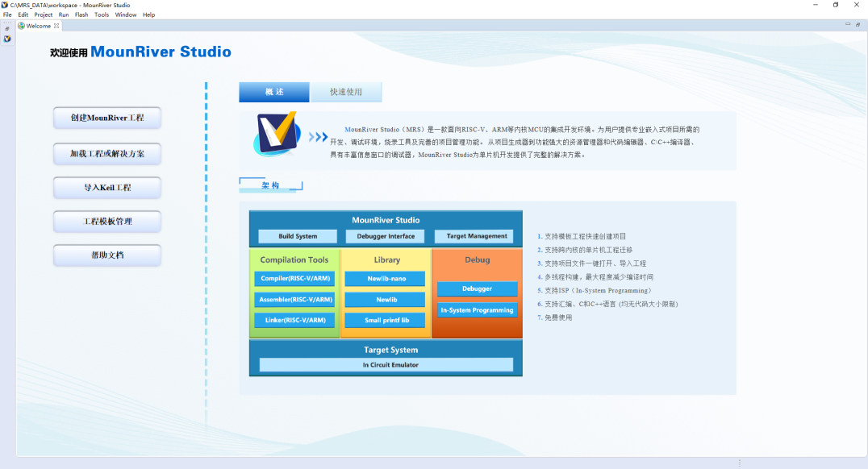868x469 pixels.
Task: Click feature line about ISP In-System Programming
Action: click(594, 290)
